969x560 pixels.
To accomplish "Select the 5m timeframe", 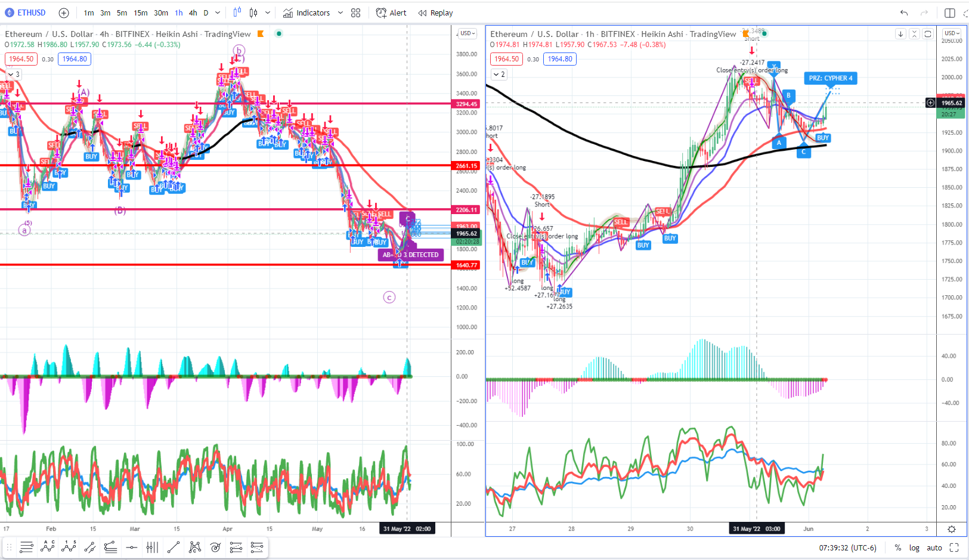I will [x=122, y=13].
